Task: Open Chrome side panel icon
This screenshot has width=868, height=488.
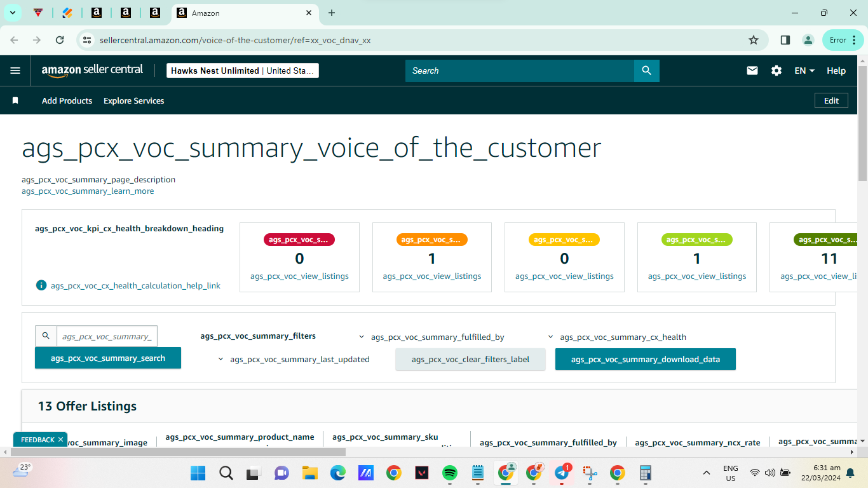Action: (785, 40)
